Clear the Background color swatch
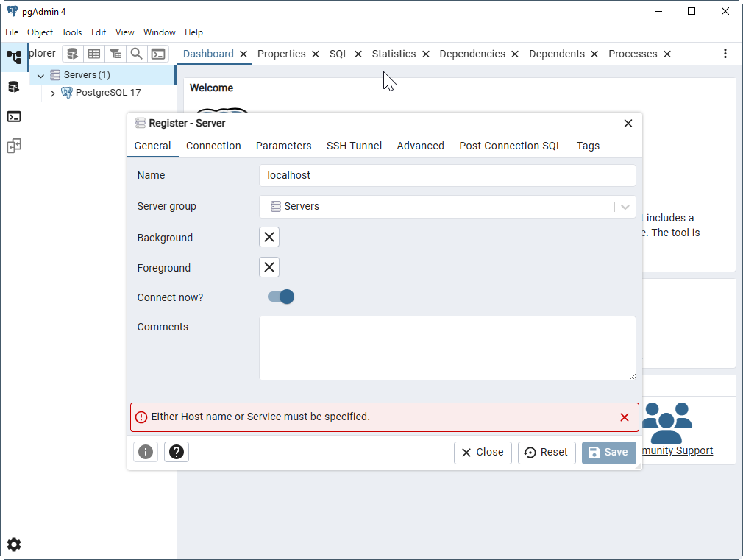743x560 pixels. (x=269, y=237)
